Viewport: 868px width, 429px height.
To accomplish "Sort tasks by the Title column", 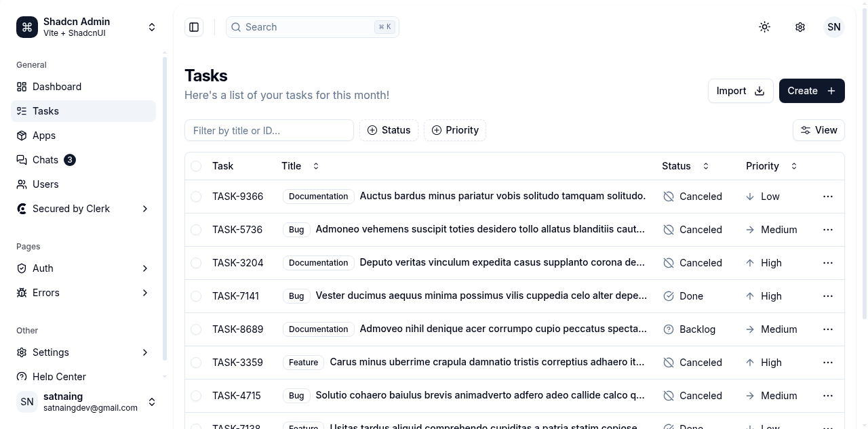I will point(300,166).
